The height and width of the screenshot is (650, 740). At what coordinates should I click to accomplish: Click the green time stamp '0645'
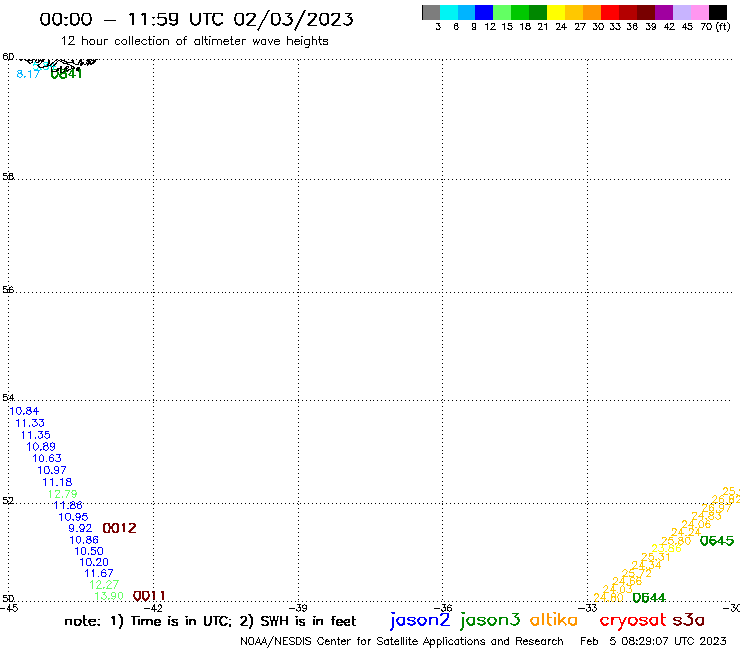(717, 541)
